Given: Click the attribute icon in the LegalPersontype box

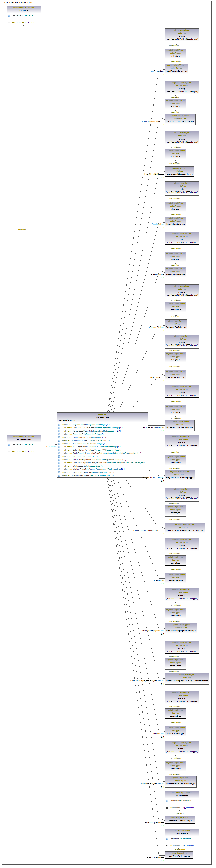Looking at the screenshot, I should click(9, 444).
